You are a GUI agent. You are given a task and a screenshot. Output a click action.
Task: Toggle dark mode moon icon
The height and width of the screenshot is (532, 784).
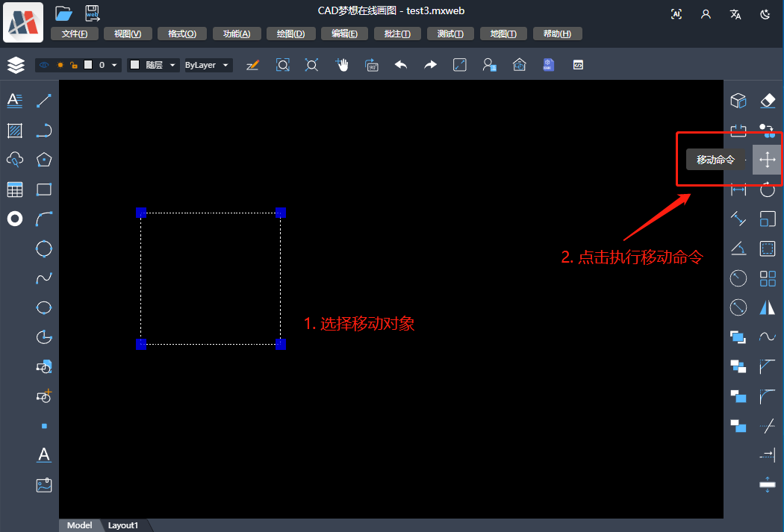765,14
